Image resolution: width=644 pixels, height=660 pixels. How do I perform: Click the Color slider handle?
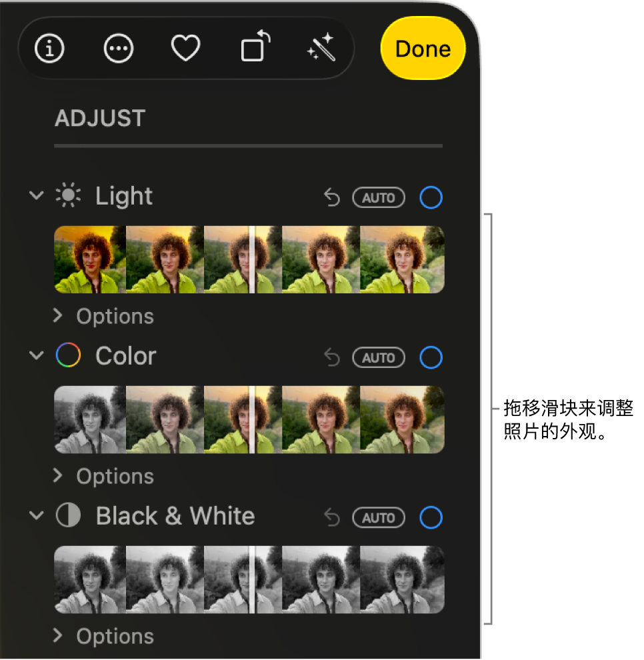pyautogui.click(x=252, y=419)
